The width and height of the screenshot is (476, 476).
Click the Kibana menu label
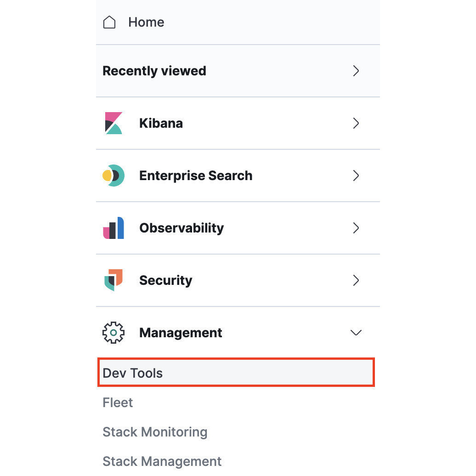tap(161, 123)
